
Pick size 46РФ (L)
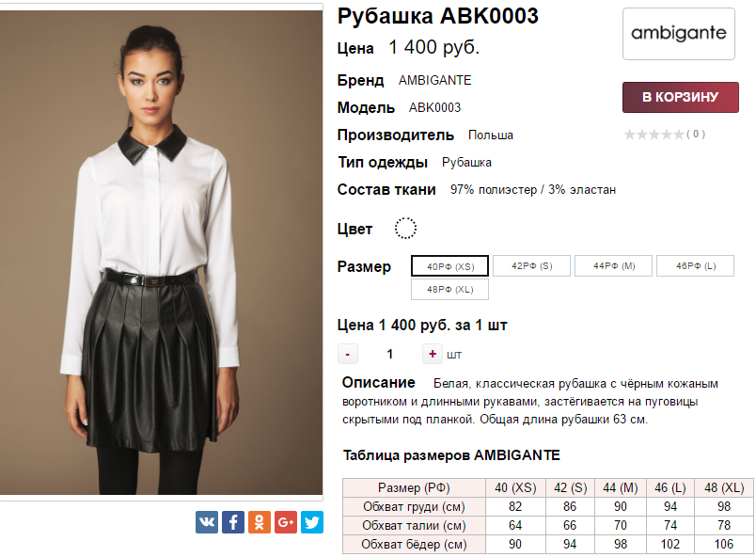pyautogui.click(x=696, y=265)
